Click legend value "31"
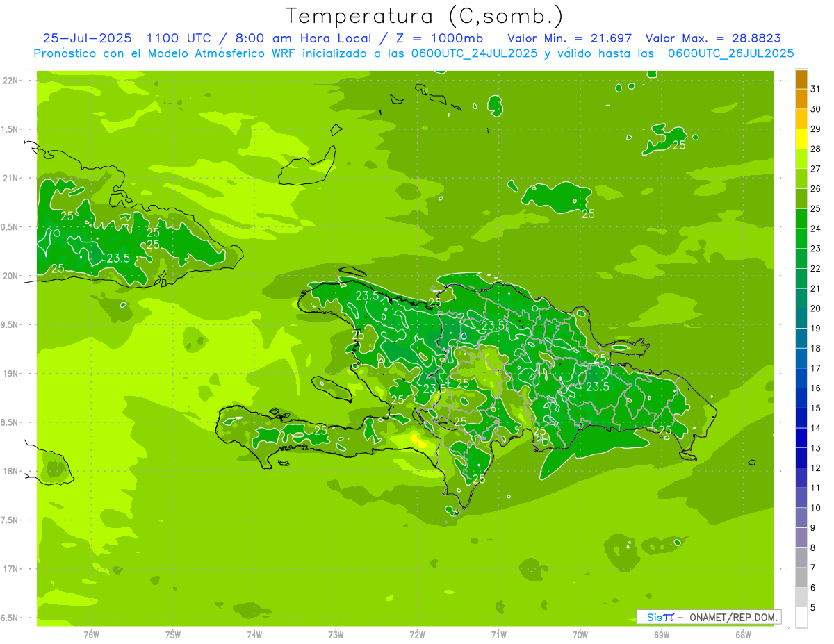Viewport: 834px width, 644px height. click(x=816, y=89)
